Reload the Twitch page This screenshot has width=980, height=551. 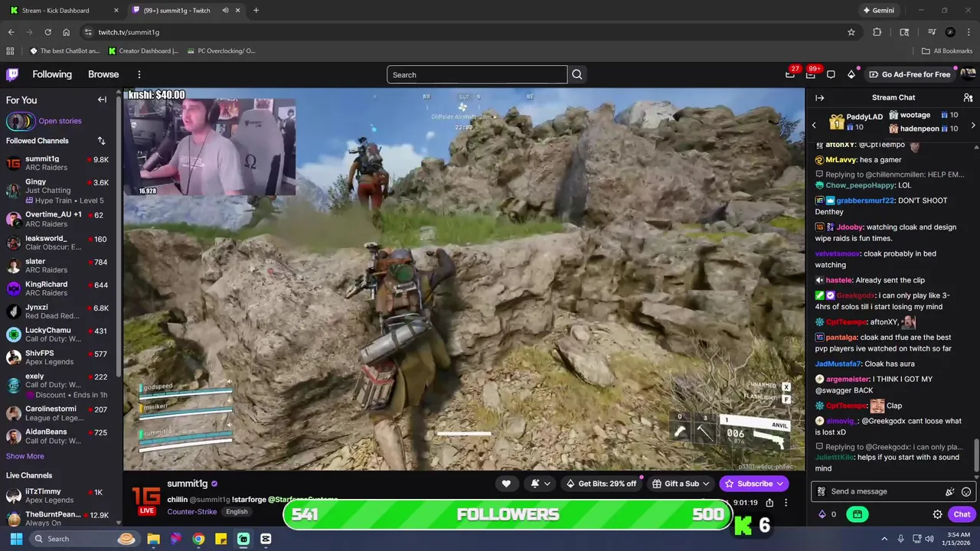tap(47, 32)
